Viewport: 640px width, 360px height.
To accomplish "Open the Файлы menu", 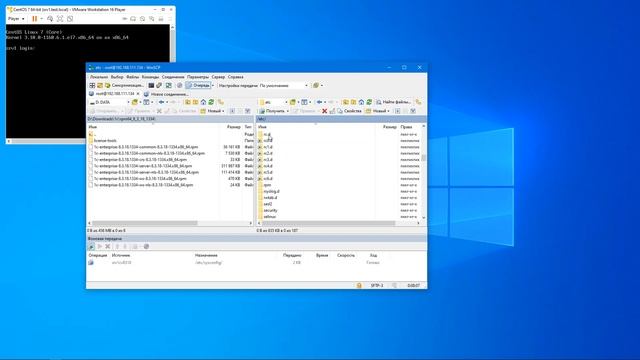I will coord(133,77).
